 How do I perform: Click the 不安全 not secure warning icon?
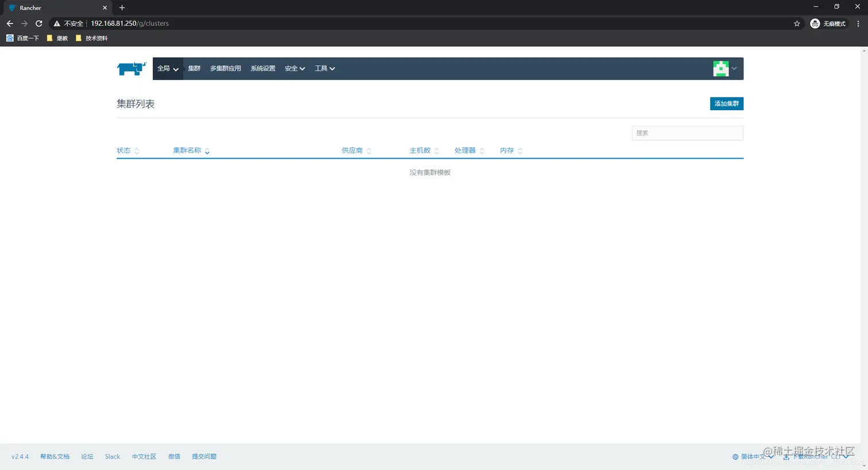[68, 24]
